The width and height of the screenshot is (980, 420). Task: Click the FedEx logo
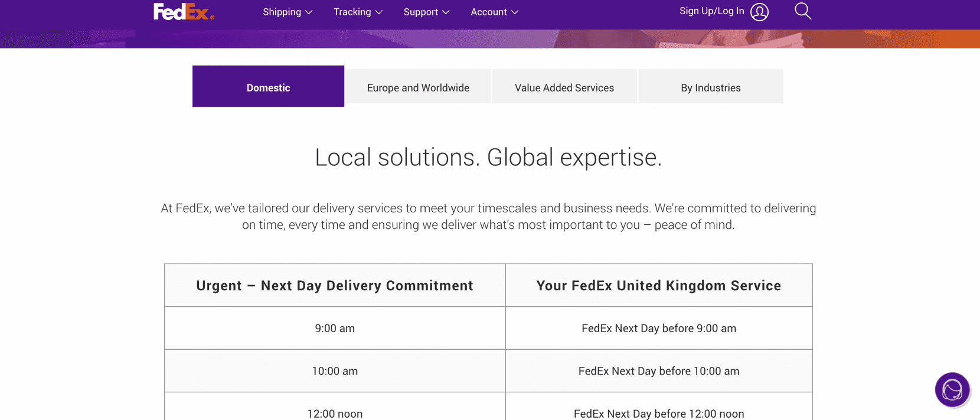(183, 12)
